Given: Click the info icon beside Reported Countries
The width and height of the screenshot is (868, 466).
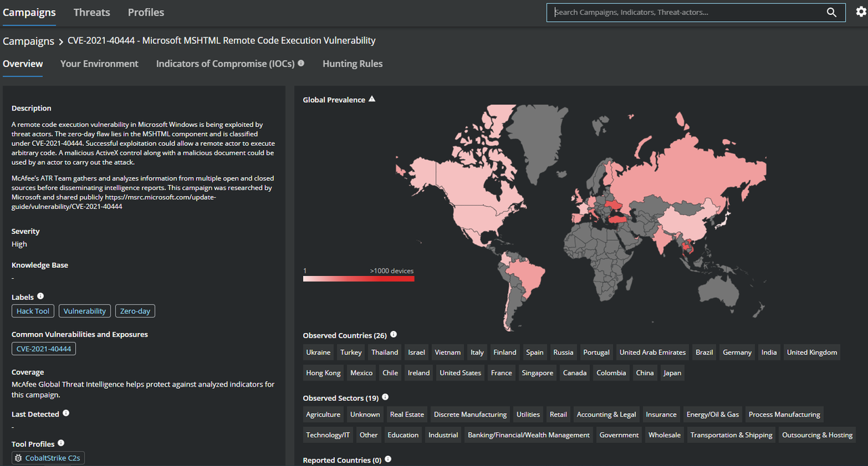Looking at the screenshot, I should pos(388,459).
